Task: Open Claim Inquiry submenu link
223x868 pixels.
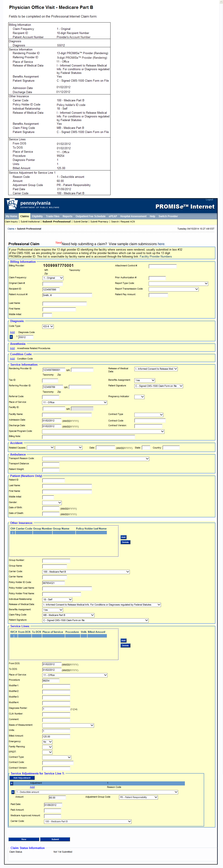Action: 11,222
